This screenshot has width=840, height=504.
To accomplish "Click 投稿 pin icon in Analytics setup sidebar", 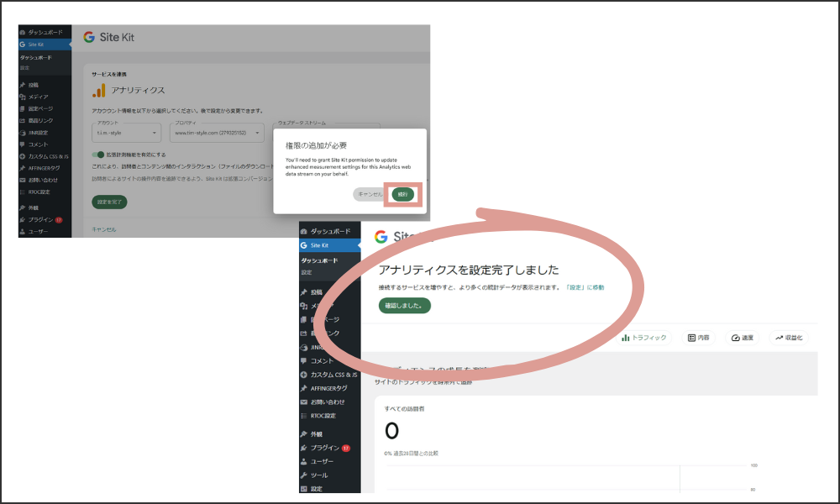I will point(23,85).
